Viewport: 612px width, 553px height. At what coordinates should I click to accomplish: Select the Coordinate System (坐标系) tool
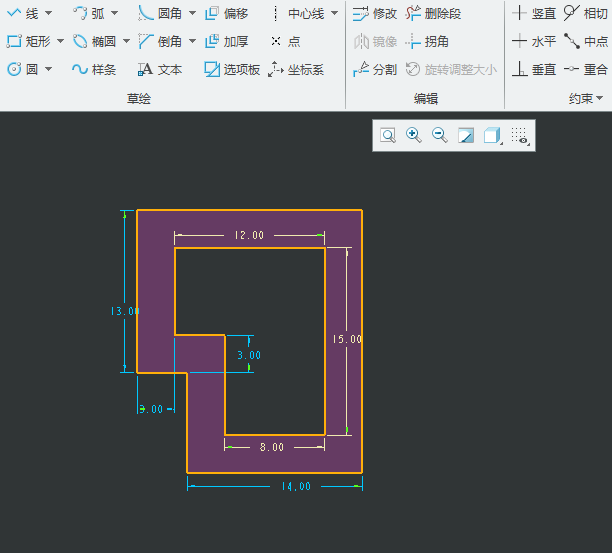(296, 70)
